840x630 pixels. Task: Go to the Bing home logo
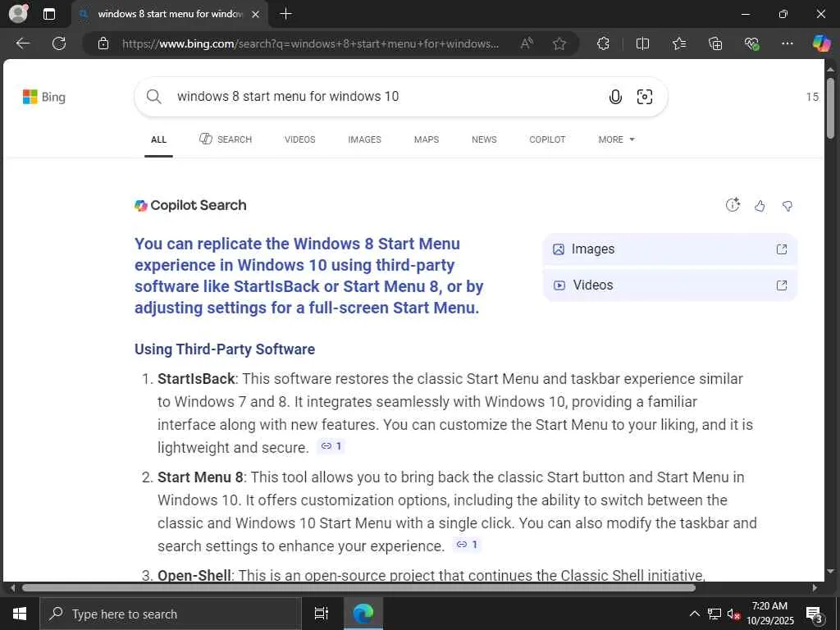[x=44, y=97]
